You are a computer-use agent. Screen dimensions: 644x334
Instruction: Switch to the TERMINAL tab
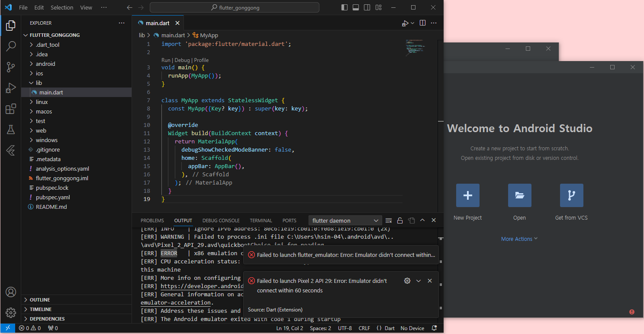(261, 221)
